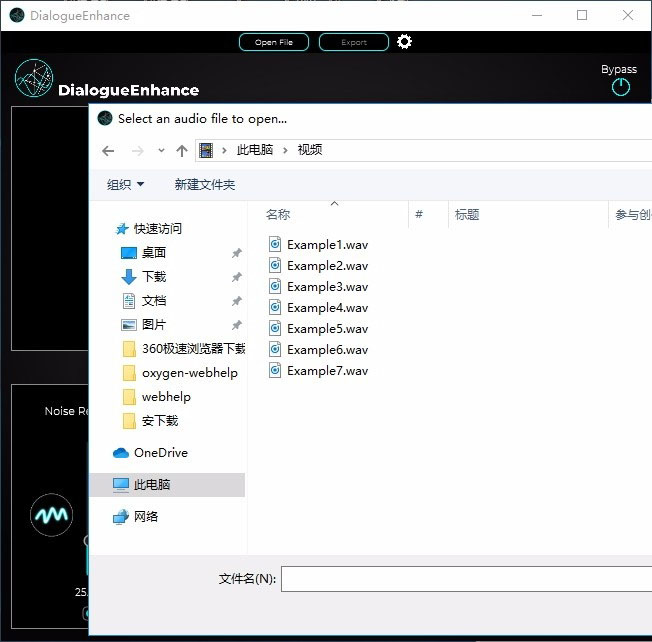The height and width of the screenshot is (642, 652).
Task: Click the audio file icon of Example1.wav
Action: [275, 244]
